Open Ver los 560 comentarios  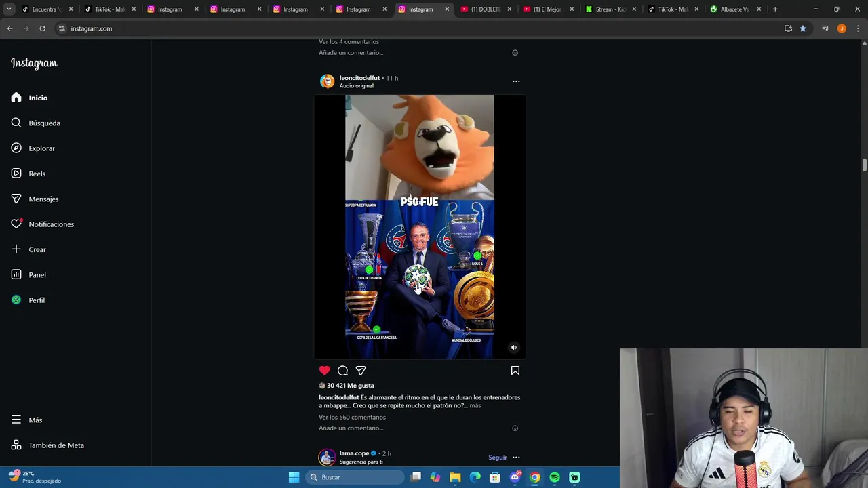point(353,418)
